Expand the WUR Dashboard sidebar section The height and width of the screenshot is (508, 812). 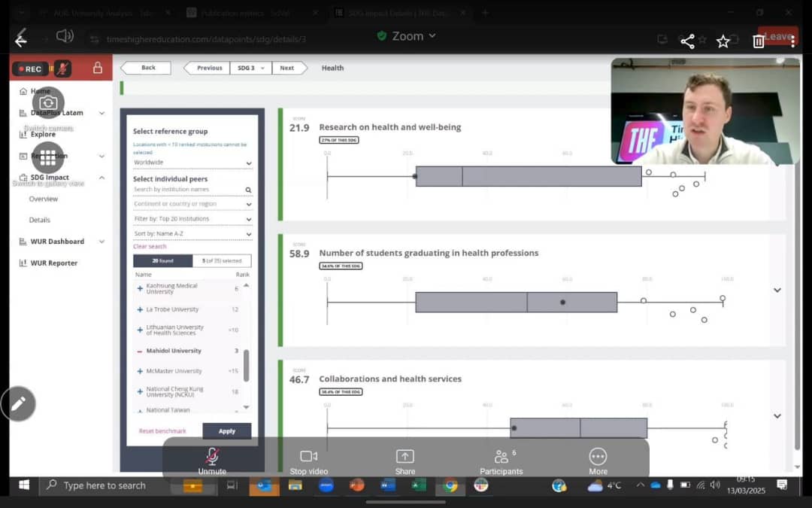(x=102, y=242)
